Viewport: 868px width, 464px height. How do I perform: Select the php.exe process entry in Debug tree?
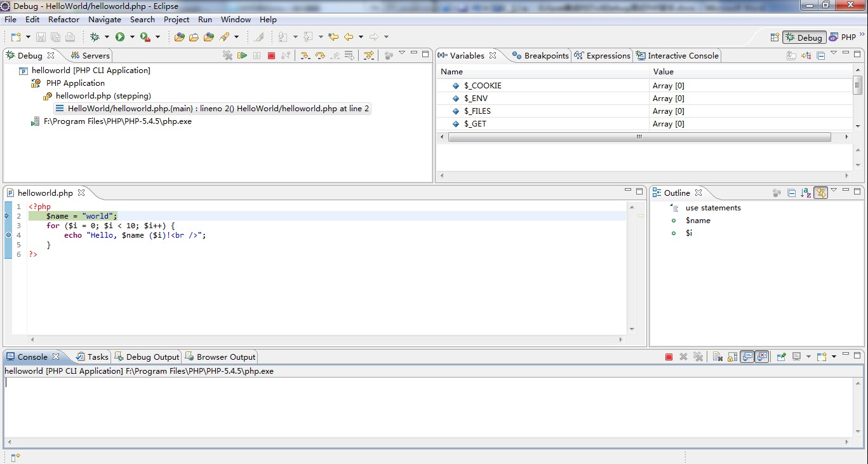point(111,121)
